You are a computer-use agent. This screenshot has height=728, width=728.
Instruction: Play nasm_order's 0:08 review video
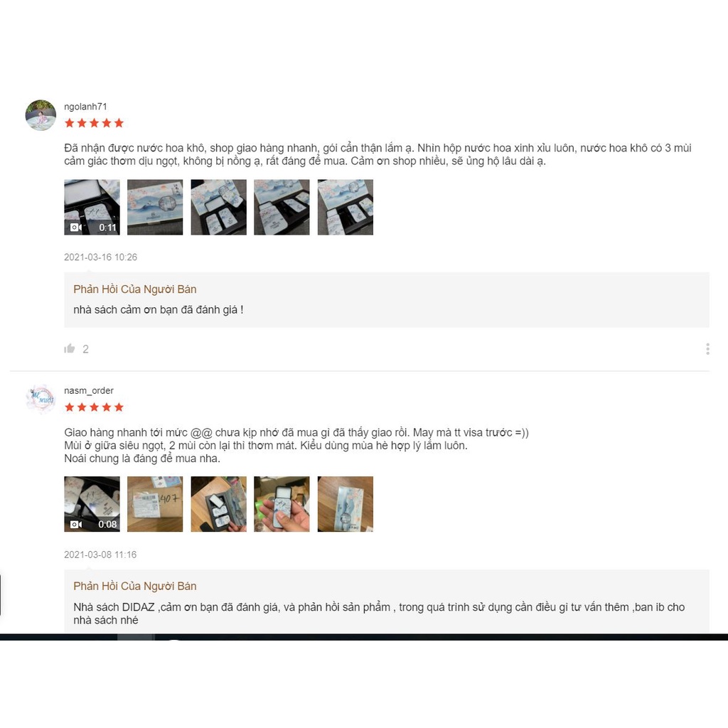pyautogui.click(x=92, y=504)
